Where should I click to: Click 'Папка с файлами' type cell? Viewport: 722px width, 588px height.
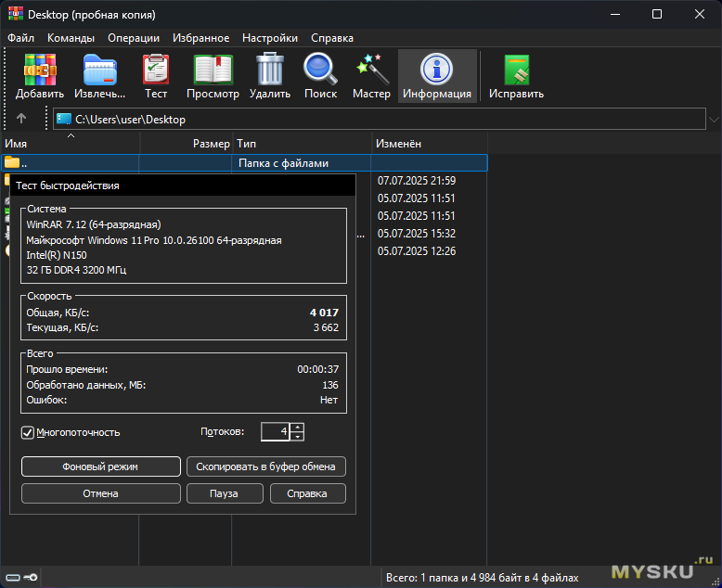pos(283,163)
